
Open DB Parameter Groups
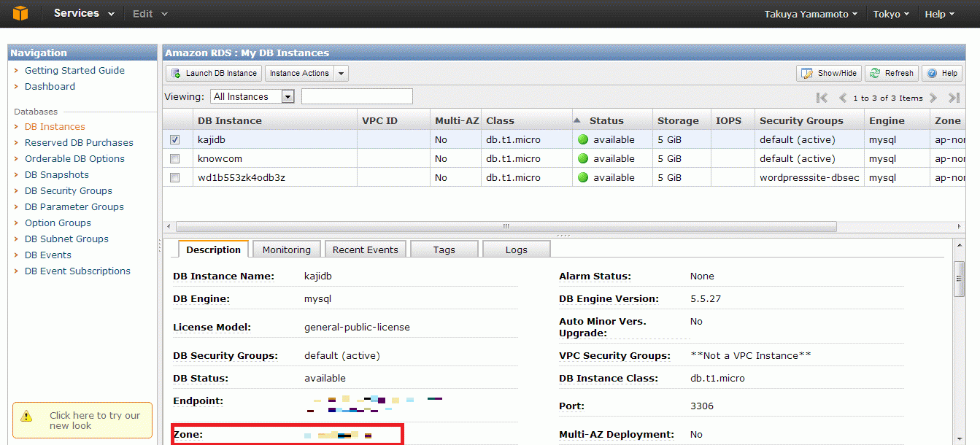coord(74,206)
